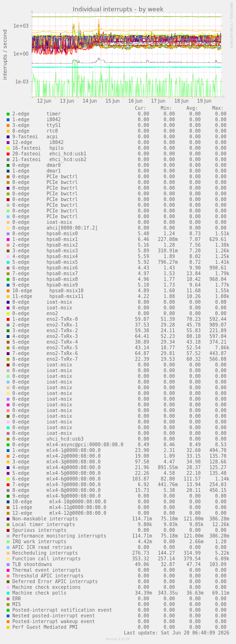Select the 'Machine check exceptions' legend entry
This screenshot has width=236, height=644.
pyautogui.click(x=47, y=587)
